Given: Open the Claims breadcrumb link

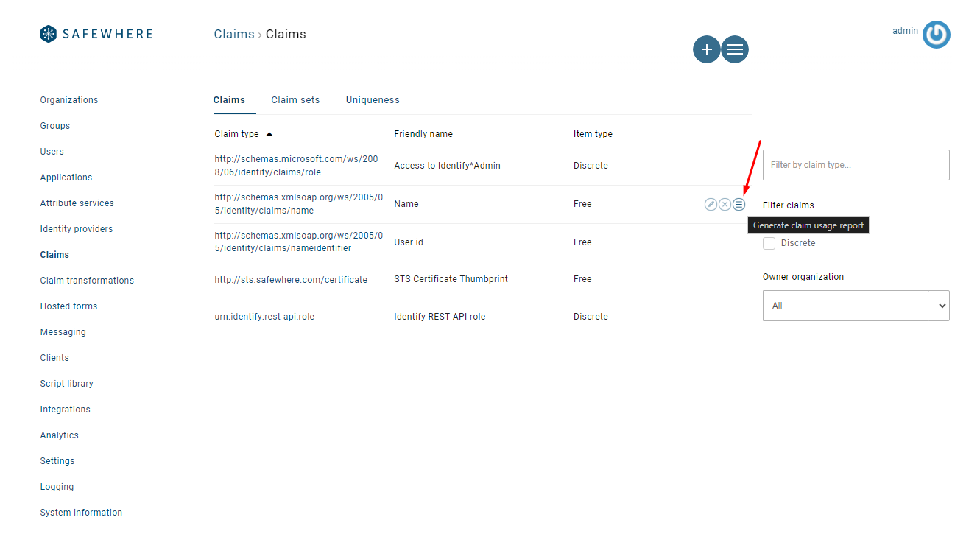Looking at the screenshot, I should point(233,34).
